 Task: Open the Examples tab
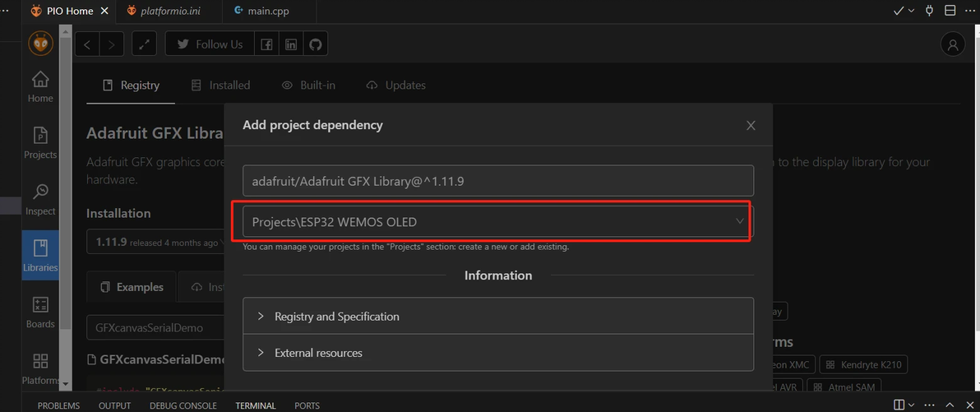(132, 287)
